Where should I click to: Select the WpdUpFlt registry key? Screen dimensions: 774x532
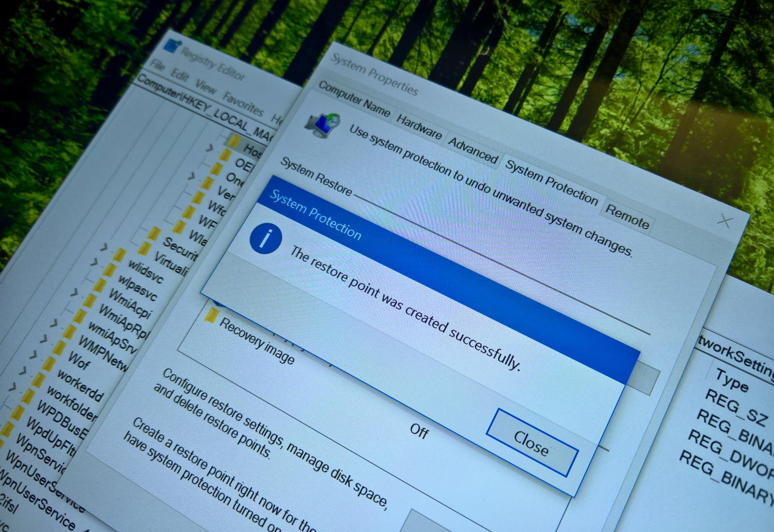click(51, 437)
